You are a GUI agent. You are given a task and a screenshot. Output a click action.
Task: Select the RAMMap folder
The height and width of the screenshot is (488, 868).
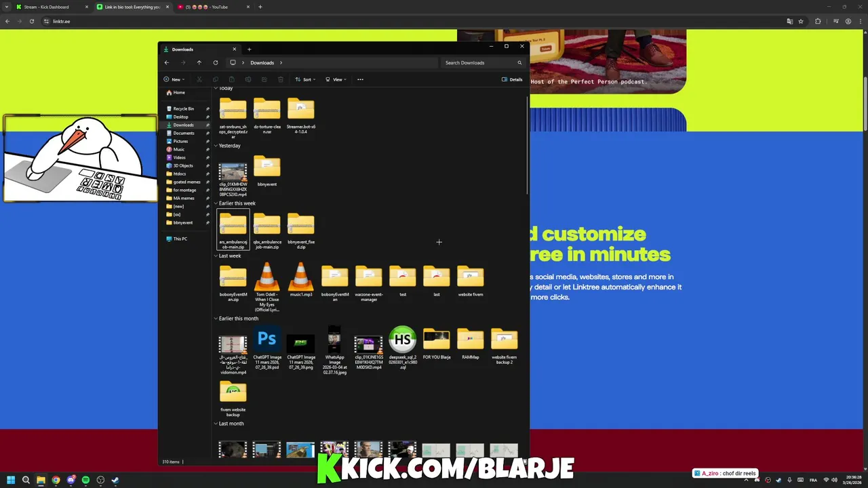470,344
